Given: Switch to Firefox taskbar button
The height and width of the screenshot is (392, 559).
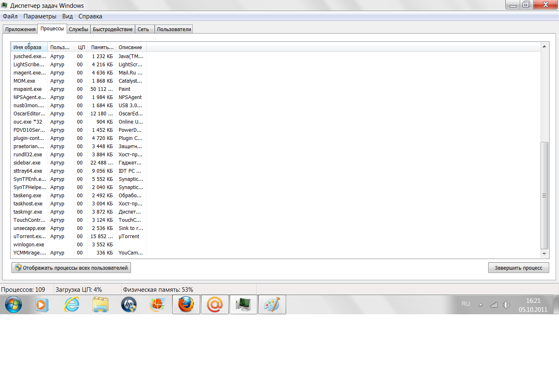Looking at the screenshot, I should (186, 305).
